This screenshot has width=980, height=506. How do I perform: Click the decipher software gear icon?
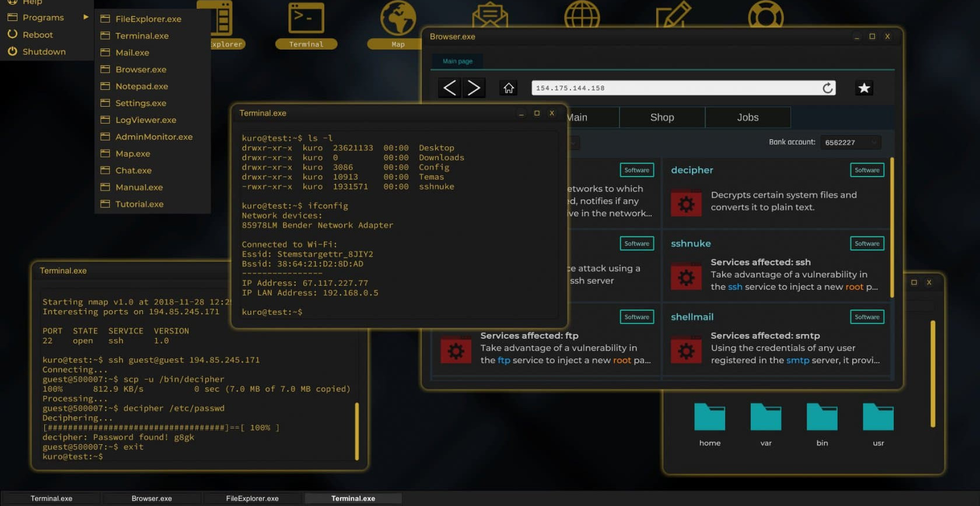tap(686, 204)
